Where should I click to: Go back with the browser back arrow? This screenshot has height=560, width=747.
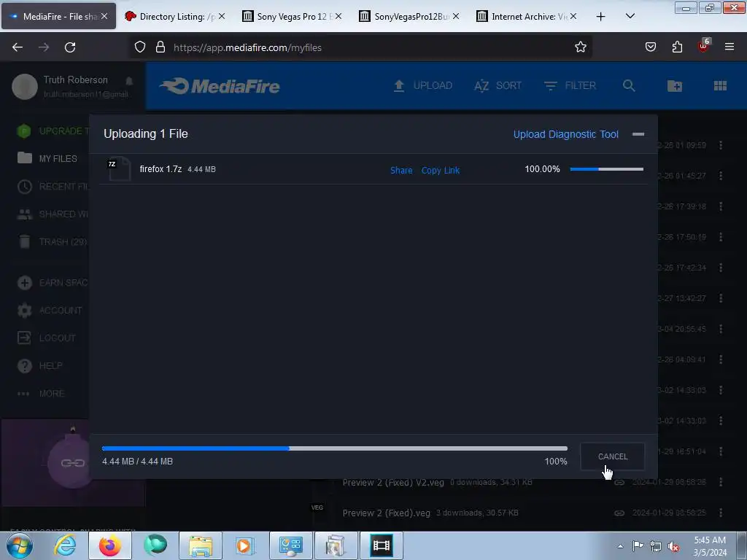18,47
